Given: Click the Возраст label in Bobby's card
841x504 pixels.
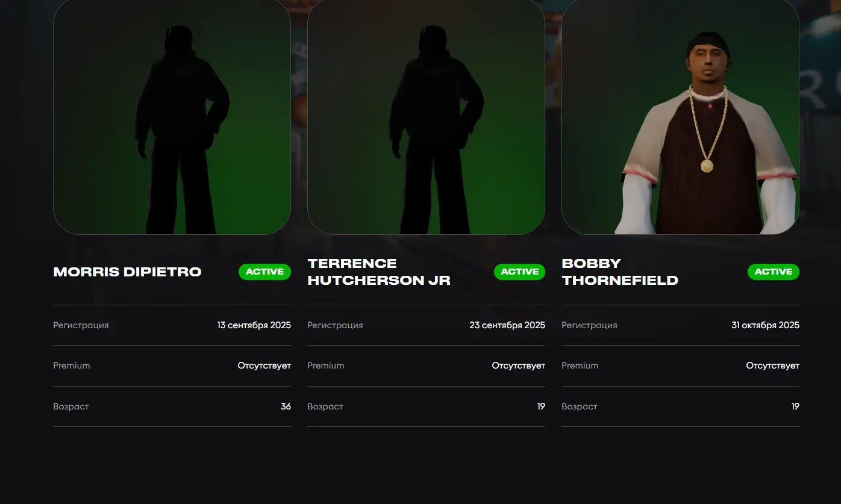Looking at the screenshot, I should (580, 406).
